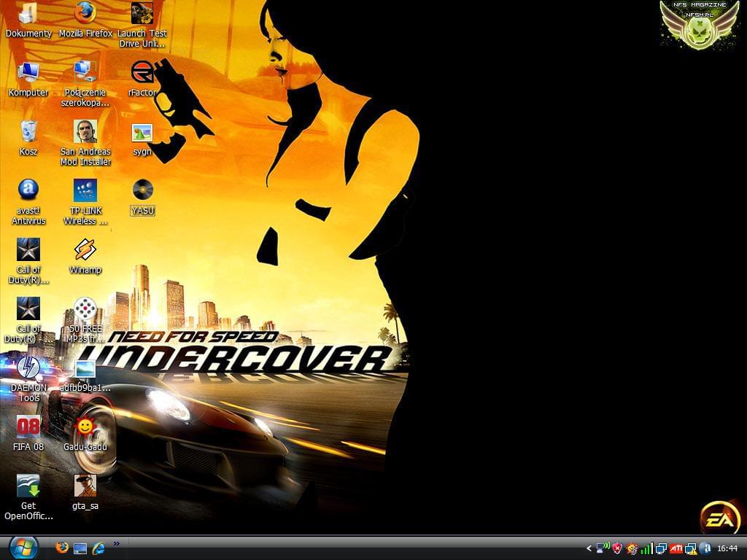Select the San Andreas Mod Installer icon
The height and width of the screenshot is (560, 747).
coord(85,132)
